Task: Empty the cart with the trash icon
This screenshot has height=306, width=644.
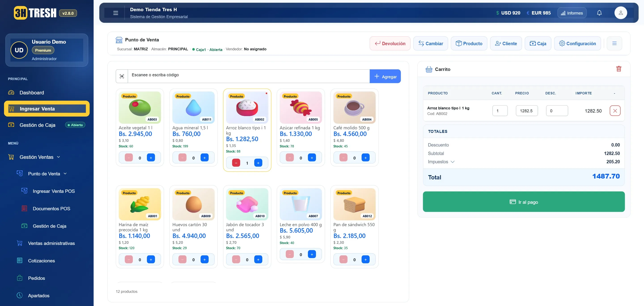Action: (619, 69)
